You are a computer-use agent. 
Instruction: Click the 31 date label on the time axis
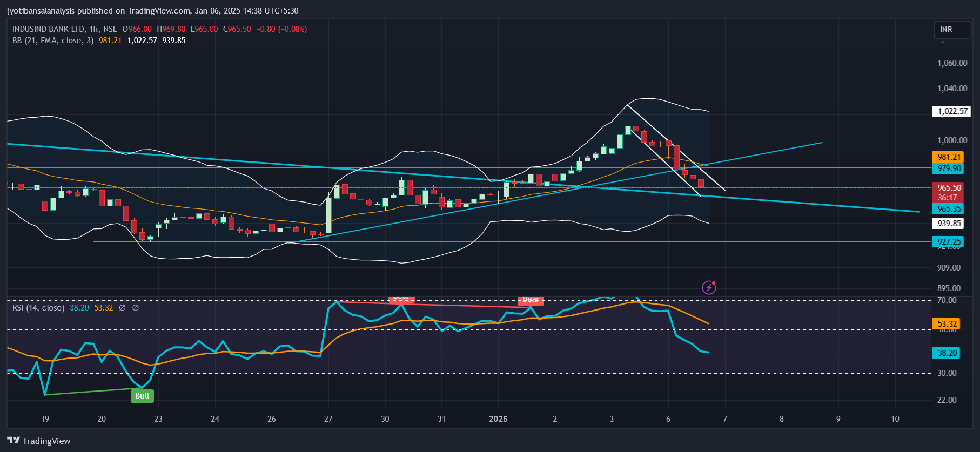[x=442, y=419]
